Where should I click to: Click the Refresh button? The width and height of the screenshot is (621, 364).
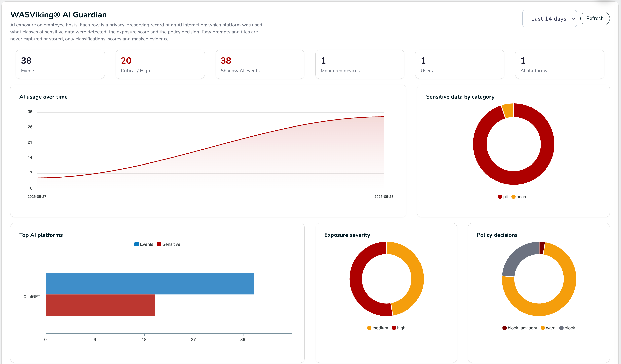[595, 19]
